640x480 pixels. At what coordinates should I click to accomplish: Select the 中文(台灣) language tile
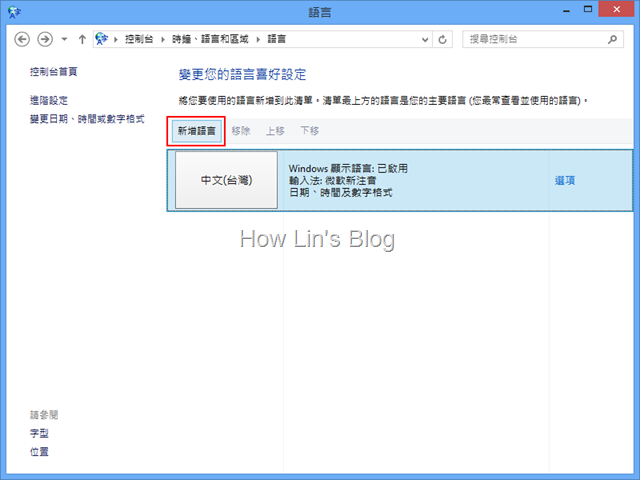[x=227, y=180]
